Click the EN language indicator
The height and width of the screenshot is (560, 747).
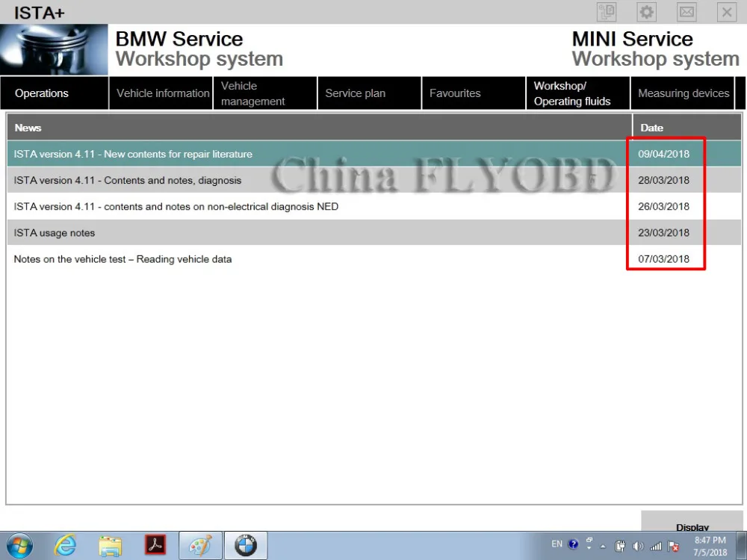[x=557, y=544]
